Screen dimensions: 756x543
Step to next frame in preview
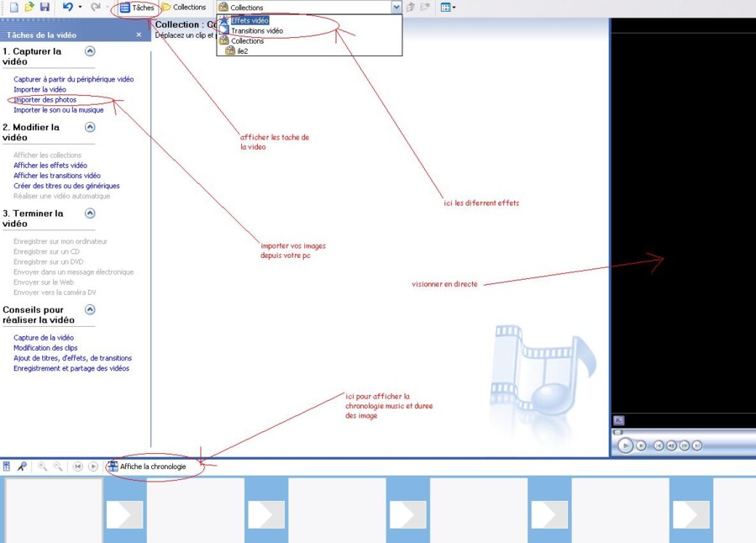point(684,445)
